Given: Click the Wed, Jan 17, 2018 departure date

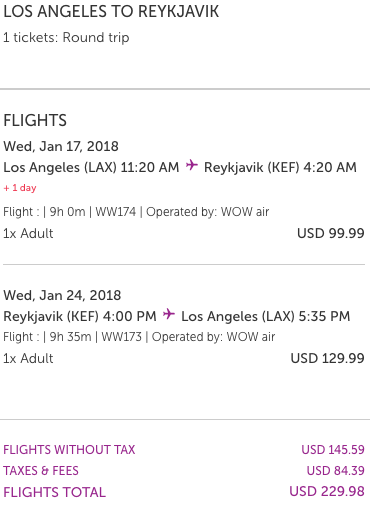Looking at the screenshot, I should pyautogui.click(x=61, y=146).
